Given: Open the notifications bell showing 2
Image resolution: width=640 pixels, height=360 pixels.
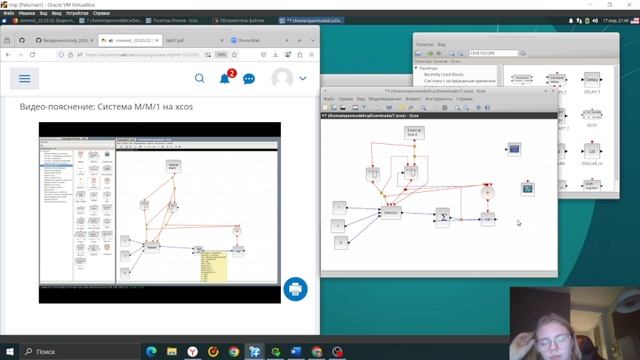Looking at the screenshot, I should click(x=225, y=78).
